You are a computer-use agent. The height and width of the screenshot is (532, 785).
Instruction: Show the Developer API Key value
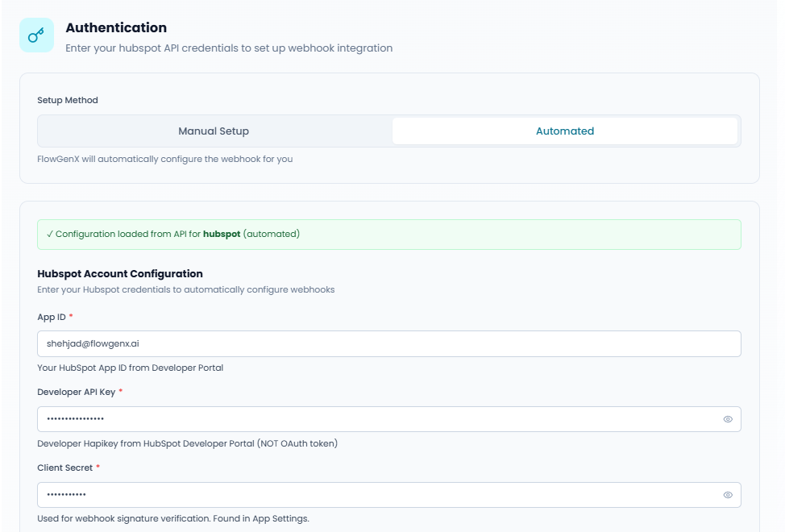(x=727, y=419)
